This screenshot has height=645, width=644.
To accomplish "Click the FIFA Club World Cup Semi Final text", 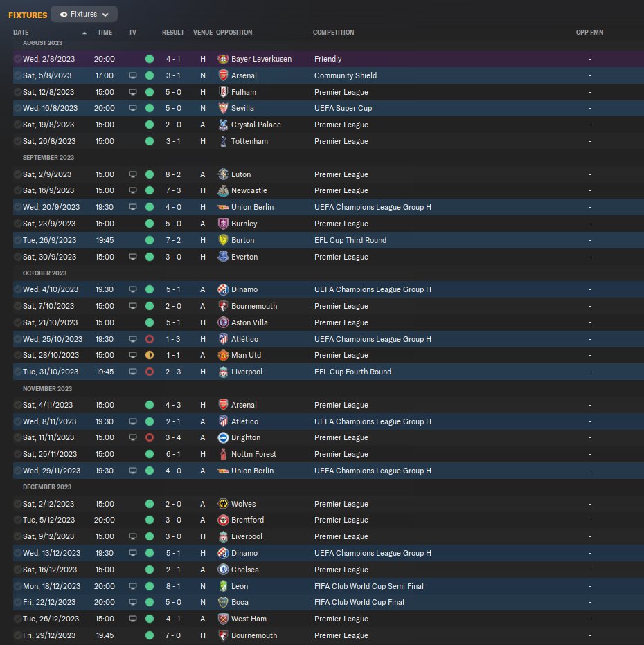I will [368, 586].
